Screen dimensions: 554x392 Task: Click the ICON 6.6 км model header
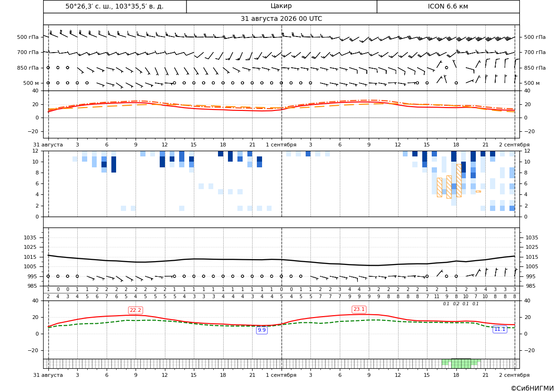448,6
